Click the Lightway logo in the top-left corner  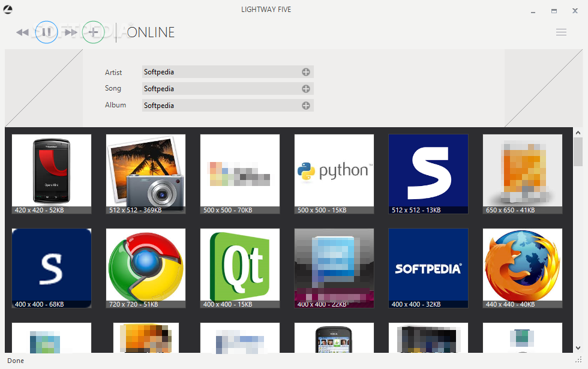point(7,9)
